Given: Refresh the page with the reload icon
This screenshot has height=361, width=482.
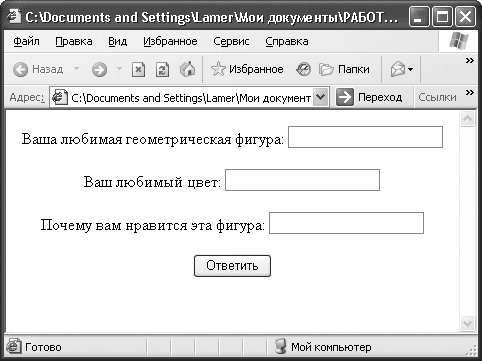Looking at the screenshot, I should coord(162,70).
